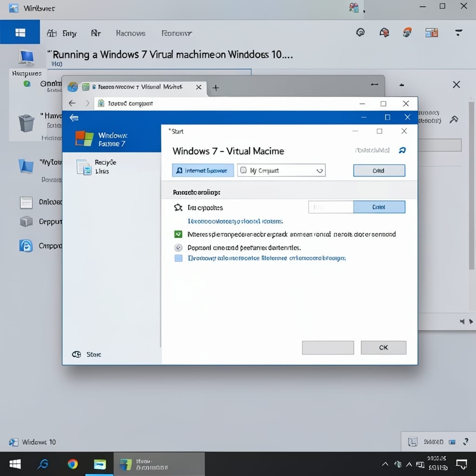Click the Recycle Bin desktop icon
Screen dimensions: 476x476
26,123
